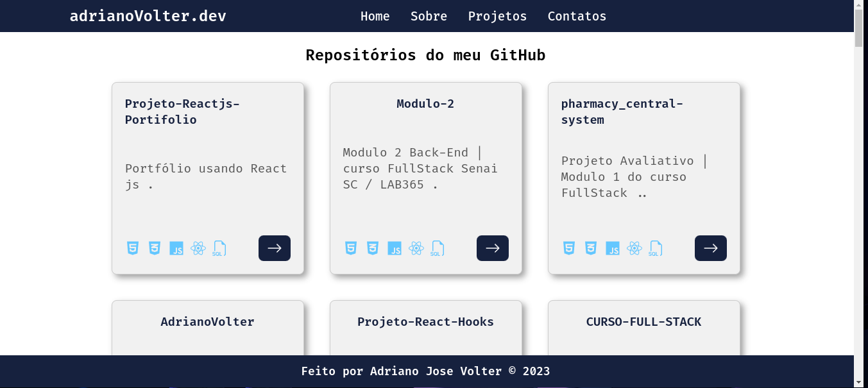Click the Modulo-2 card title
868x388 pixels.
(425, 104)
